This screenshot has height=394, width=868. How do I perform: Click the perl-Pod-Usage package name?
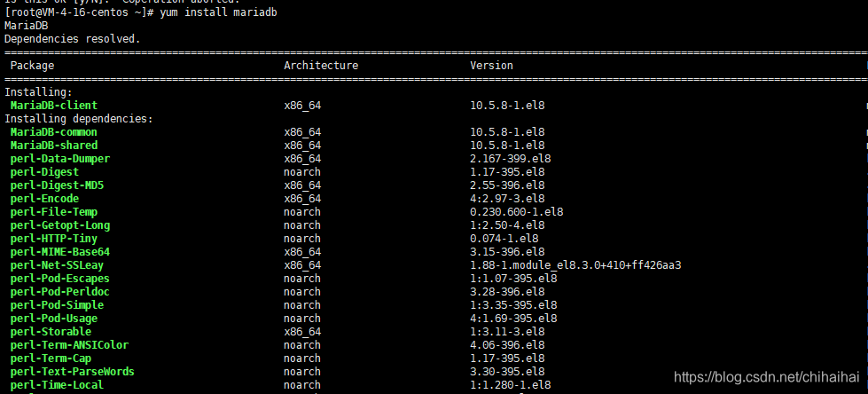pyautogui.click(x=54, y=318)
